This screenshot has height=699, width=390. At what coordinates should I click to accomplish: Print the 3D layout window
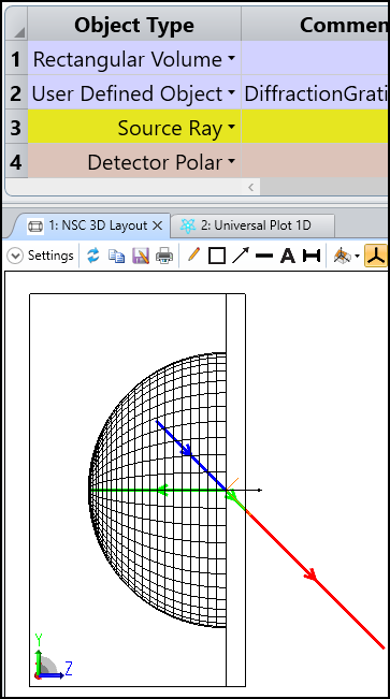coord(164,256)
